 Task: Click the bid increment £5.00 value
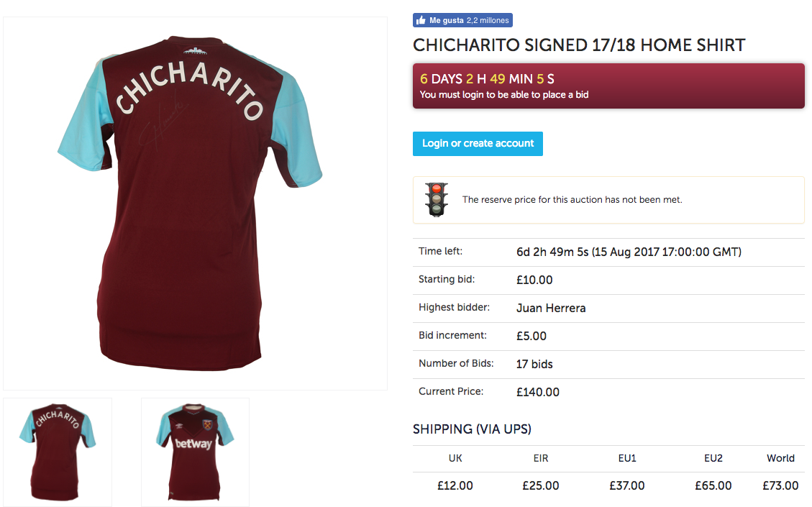(x=532, y=336)
